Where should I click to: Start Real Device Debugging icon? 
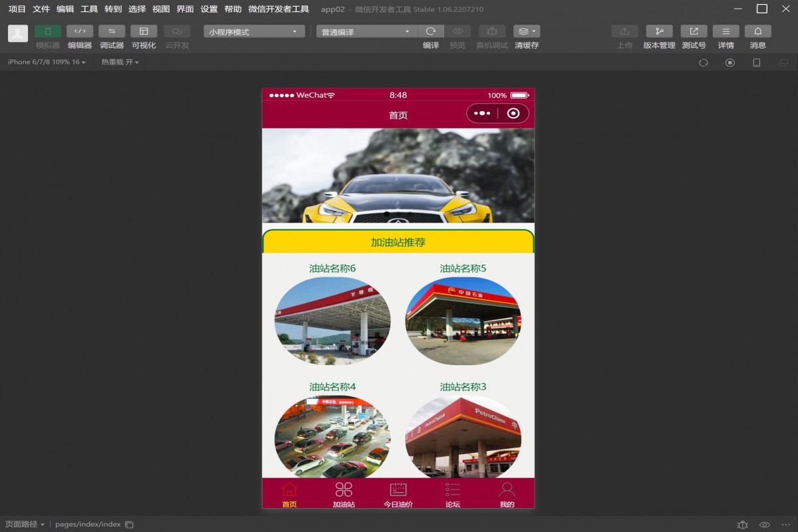[492, 31]
